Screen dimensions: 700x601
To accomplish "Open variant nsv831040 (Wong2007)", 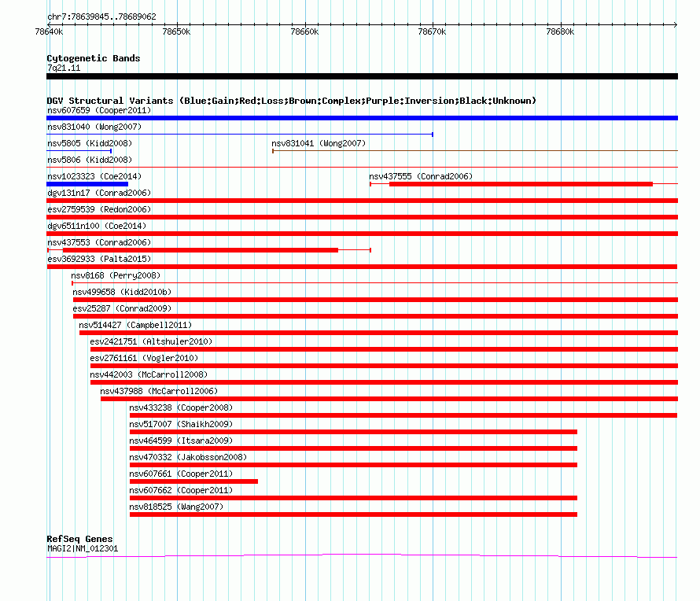I will coord(94,127).
